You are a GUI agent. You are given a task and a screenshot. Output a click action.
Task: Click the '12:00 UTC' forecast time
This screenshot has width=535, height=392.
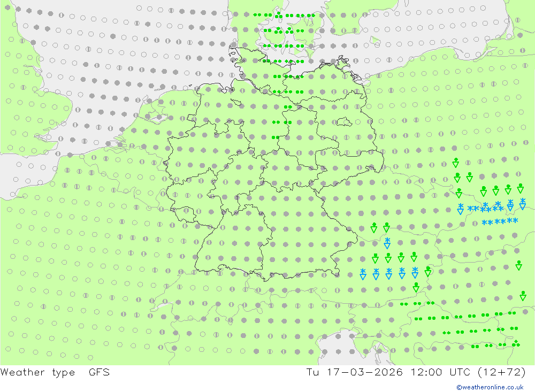[x=440, y=372]
